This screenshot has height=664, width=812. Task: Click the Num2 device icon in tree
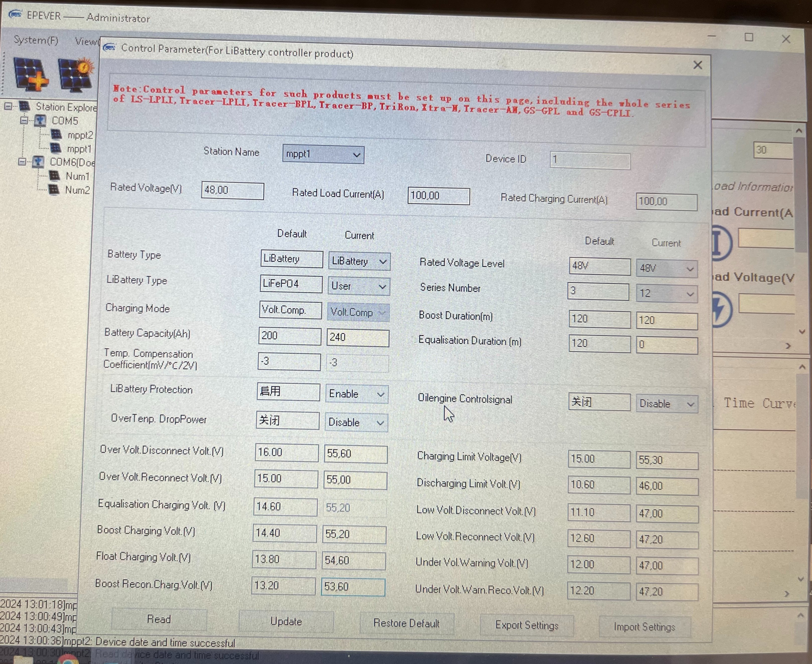(54, 189)
